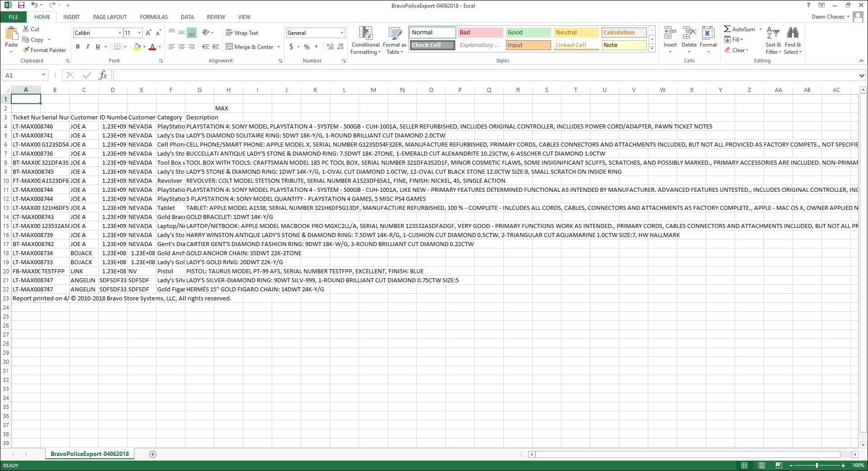
Task: Switch to the INSERT tab
Action: (71, 17)
